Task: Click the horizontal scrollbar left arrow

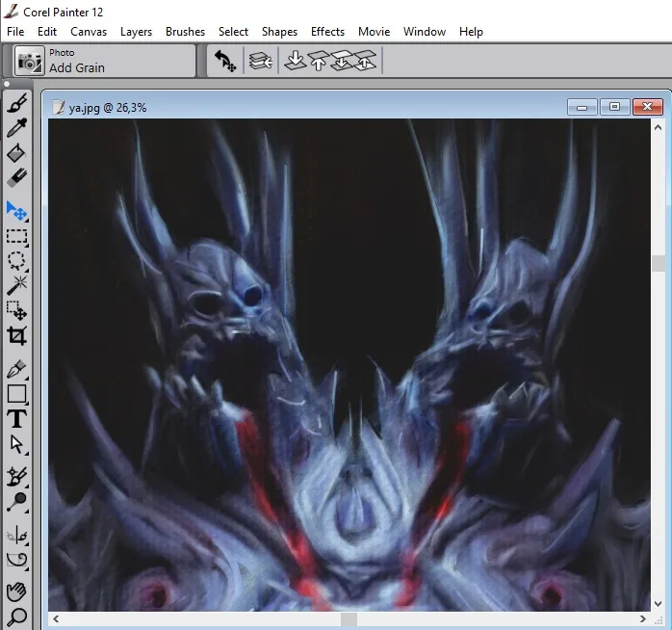Action: click(x=56, y=618)
